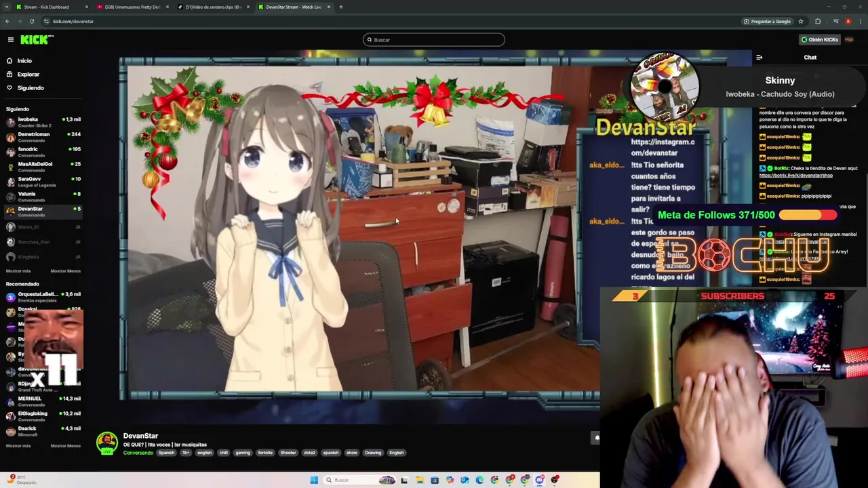868x488 pixels.
Task: Open the Kick hamburger menu
Action: pyautogui.click(x=11, y=40)
